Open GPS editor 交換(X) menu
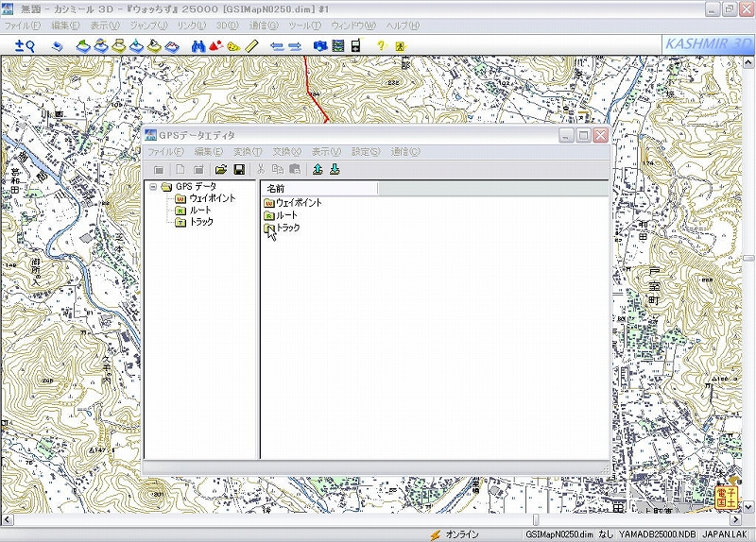Screen dimensions: 756x542 tap(286, 152)
